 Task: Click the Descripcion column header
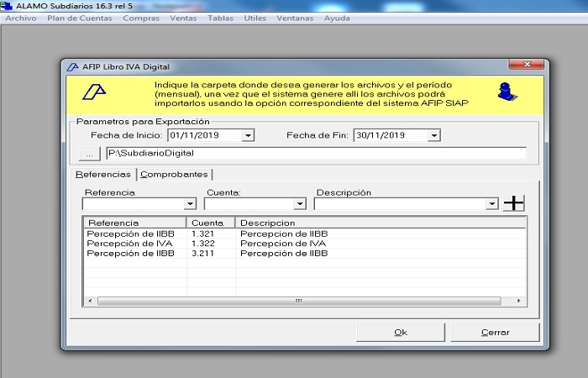381,223
